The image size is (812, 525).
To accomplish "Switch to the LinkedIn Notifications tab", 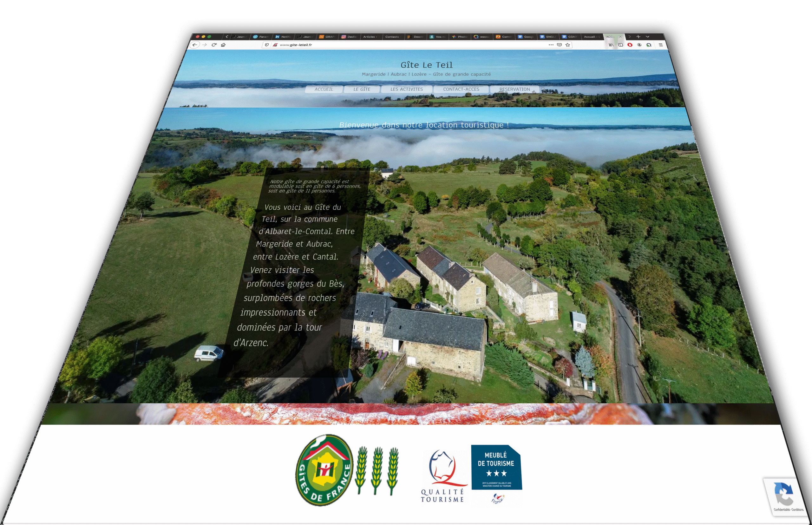I will 283,37.
